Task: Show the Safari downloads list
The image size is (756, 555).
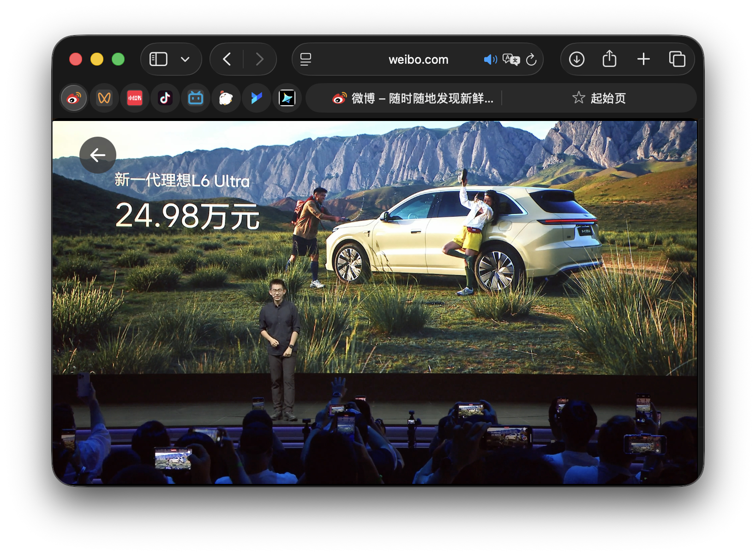Action: 576,59
